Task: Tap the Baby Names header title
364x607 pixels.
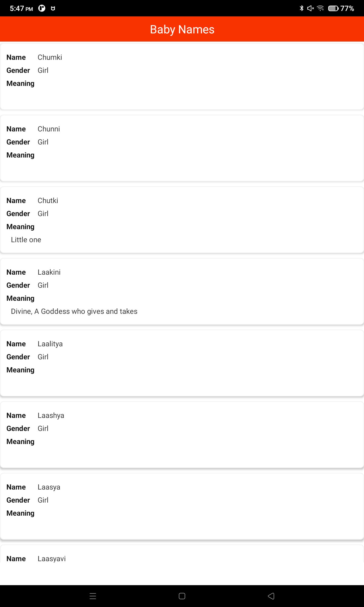Action: tap(182, 29)
